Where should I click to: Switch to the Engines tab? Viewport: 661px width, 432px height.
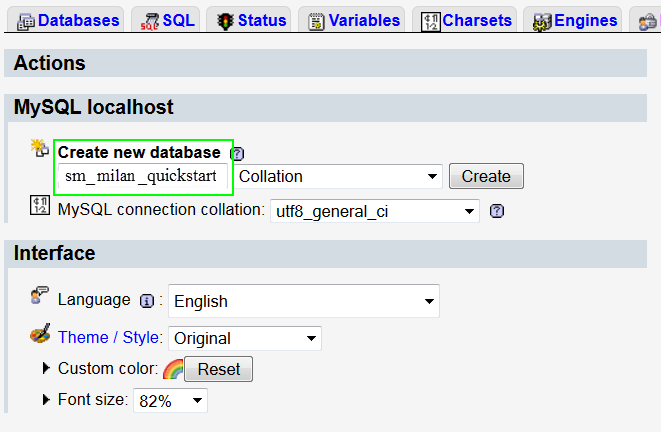click(x=572, y=20)
